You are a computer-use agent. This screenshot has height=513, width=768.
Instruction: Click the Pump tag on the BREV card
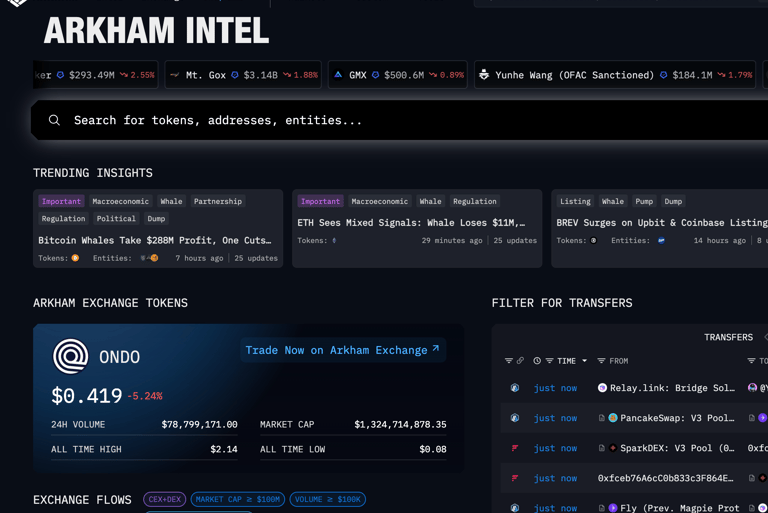click(644, 201)
